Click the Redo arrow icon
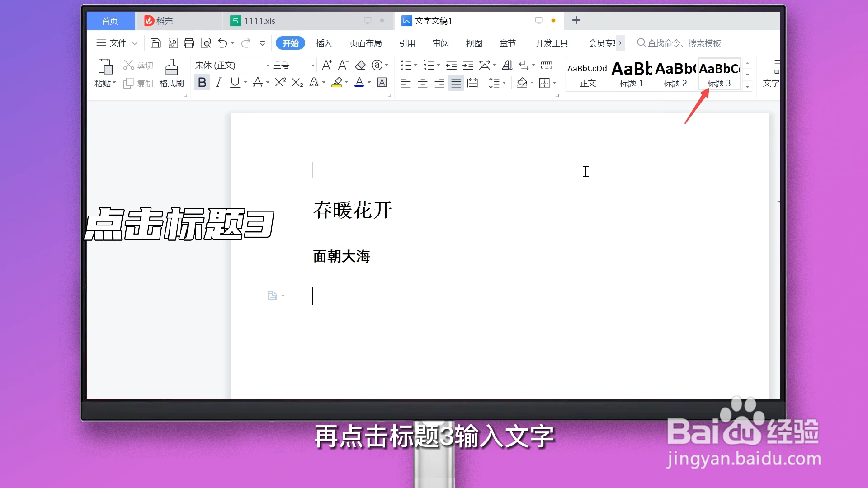868x488 pixels. [246, 43]
